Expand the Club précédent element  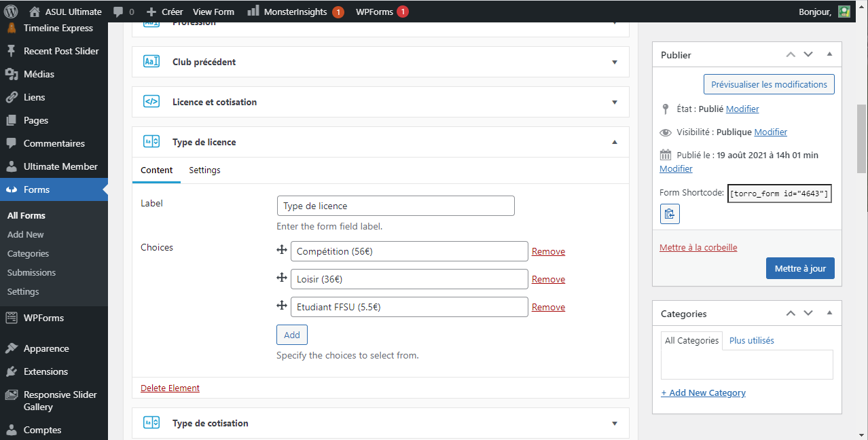pyautogui.click(x=614, y=62)
